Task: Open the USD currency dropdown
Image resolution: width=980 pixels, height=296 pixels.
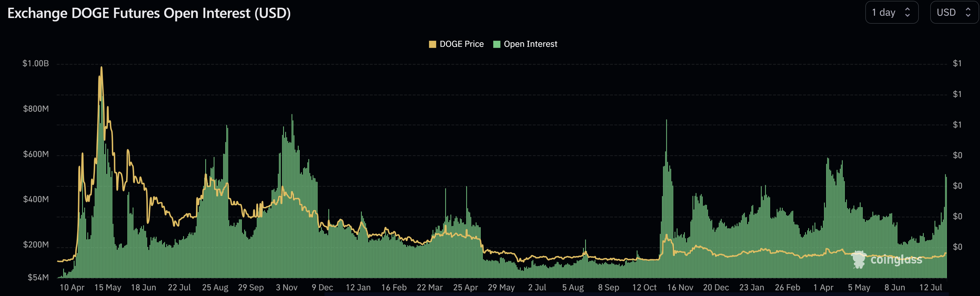Action: click(954, 12)
